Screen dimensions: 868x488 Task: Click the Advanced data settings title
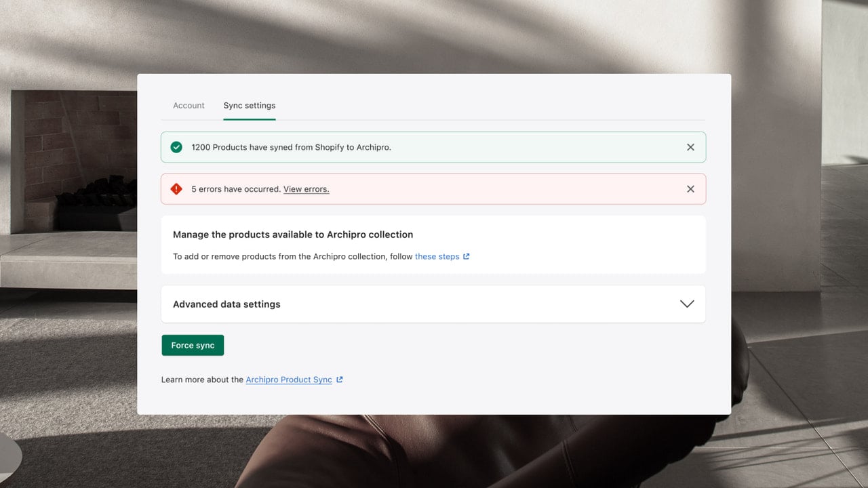click(226, 304)
